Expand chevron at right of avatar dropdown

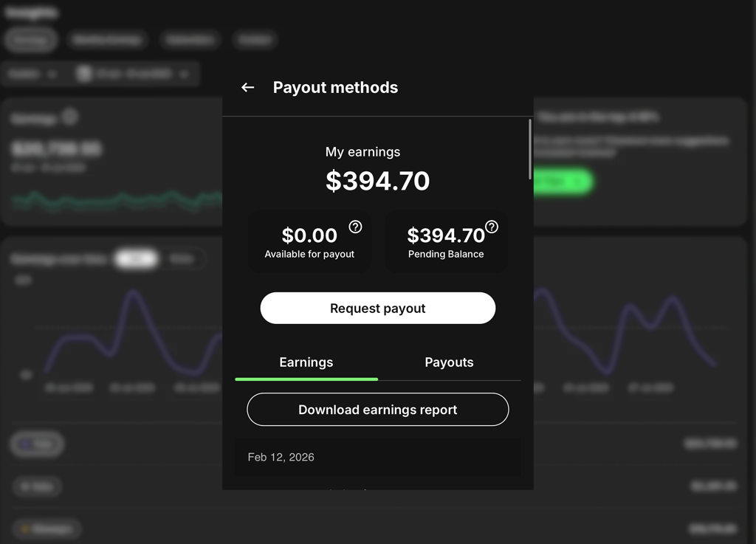[x=184, y=74]
